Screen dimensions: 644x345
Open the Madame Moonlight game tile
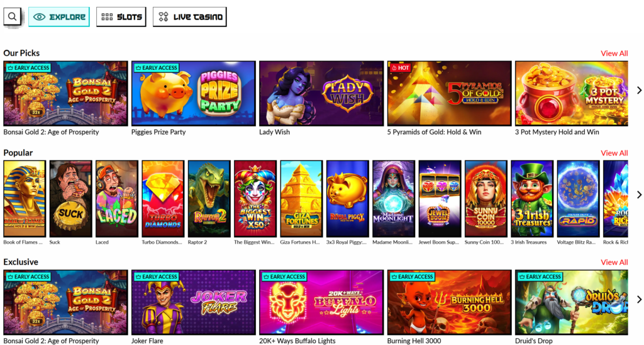(x=394, y=198)
